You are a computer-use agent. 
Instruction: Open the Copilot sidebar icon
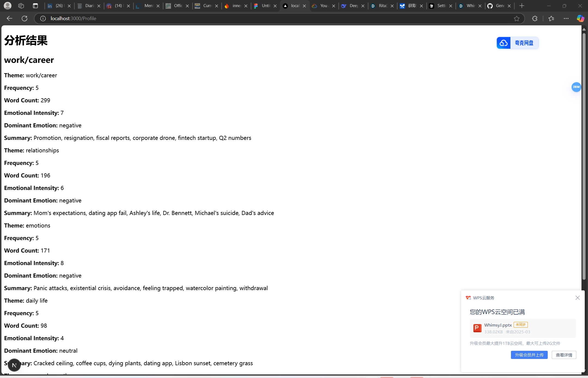(580, 19)
